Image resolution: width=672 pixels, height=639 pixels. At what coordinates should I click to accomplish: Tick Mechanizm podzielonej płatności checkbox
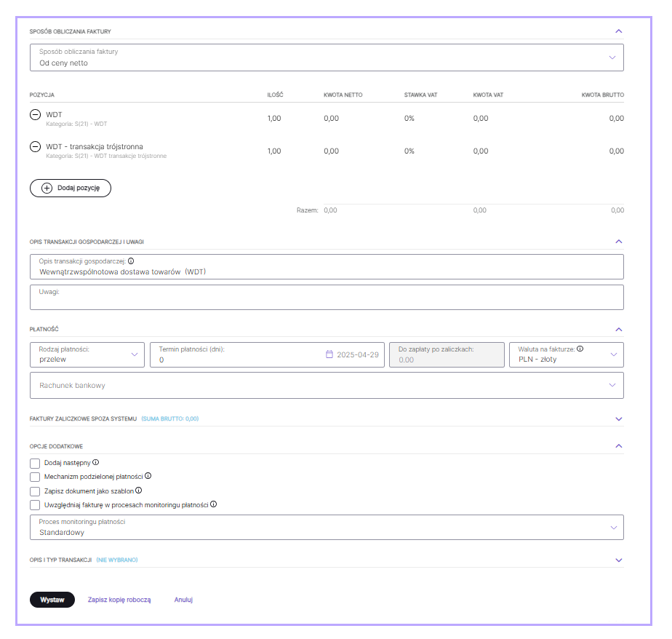pyautogui.click(x=35, y=477)
